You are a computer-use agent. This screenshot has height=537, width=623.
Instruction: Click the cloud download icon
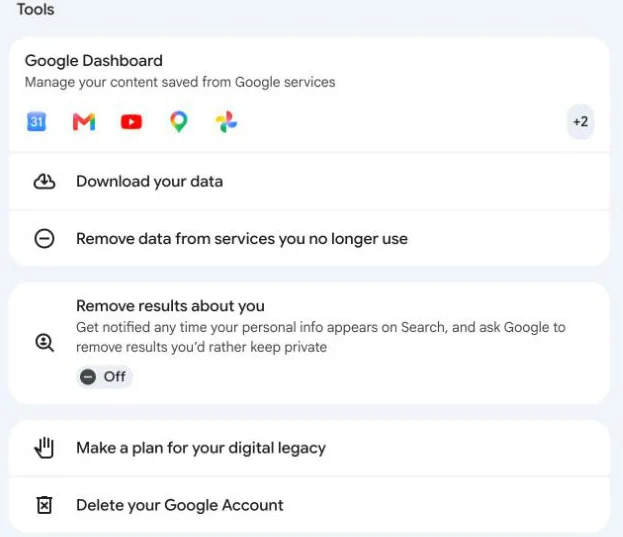click(44, 182)
